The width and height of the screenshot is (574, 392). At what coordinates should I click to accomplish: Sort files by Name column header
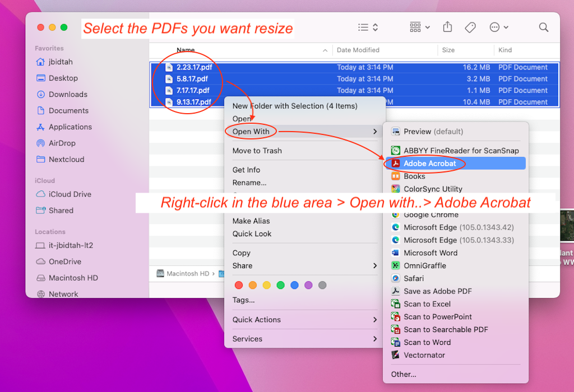[x=186, y=50]
